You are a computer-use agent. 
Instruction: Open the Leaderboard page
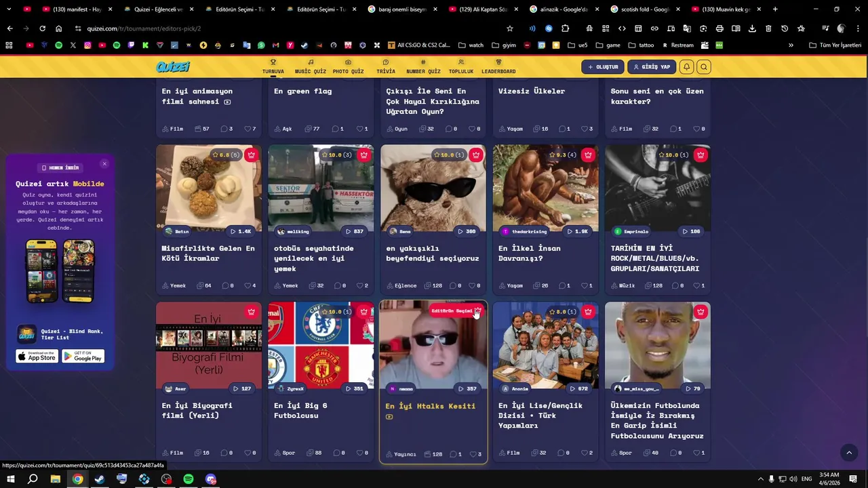point(498,66)
